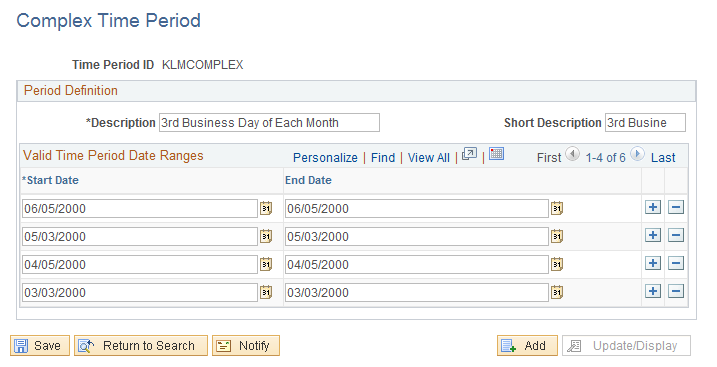Open calendar for End Date 06/05/2000

[x=557, y=208]
